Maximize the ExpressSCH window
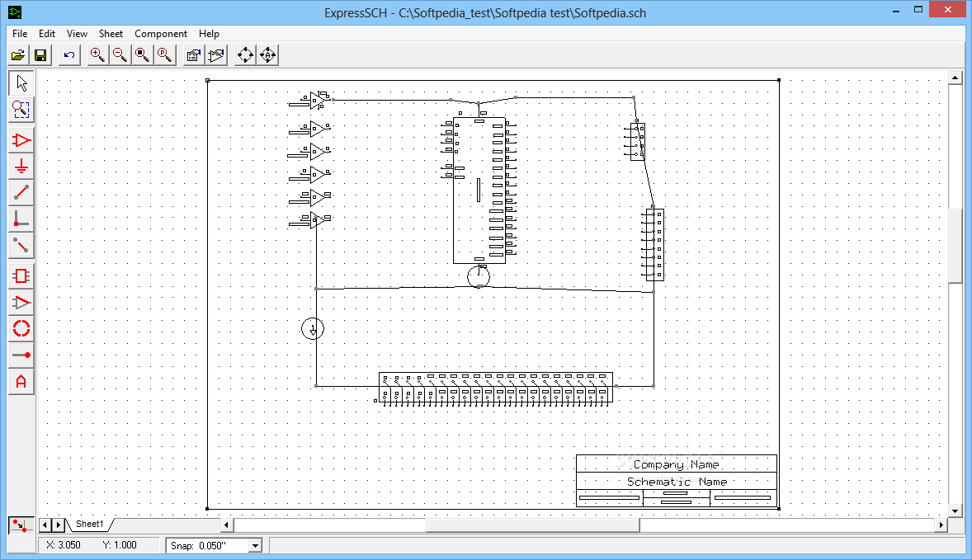This screenshot has height=560, width=972. 918,11
